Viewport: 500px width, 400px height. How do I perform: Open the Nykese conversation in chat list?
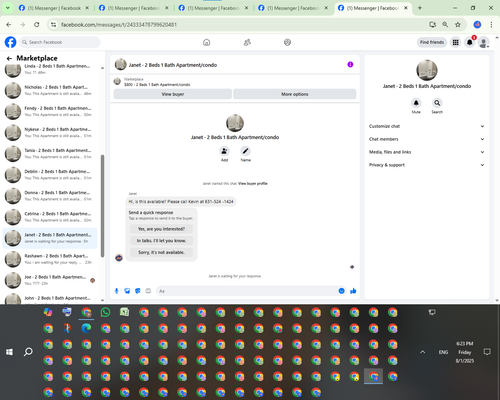click(x=50, y=132)
